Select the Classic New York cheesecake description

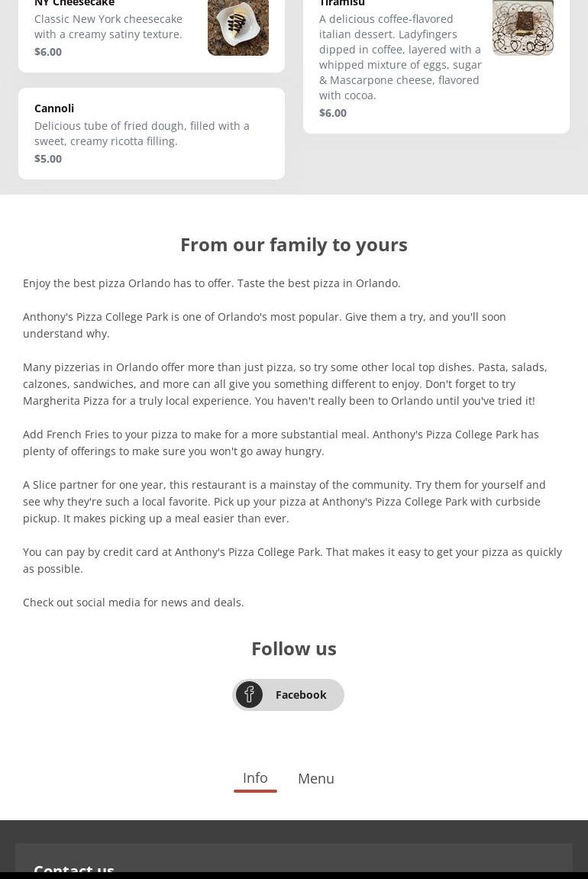[108, 26]
